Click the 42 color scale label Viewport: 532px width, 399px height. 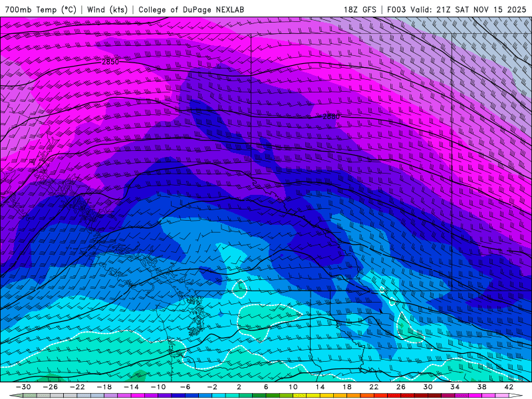click(x=509, y=387)
